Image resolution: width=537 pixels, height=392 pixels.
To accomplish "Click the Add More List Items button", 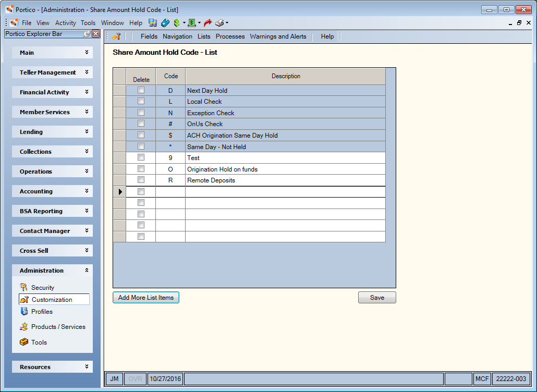I will (146, 298).
